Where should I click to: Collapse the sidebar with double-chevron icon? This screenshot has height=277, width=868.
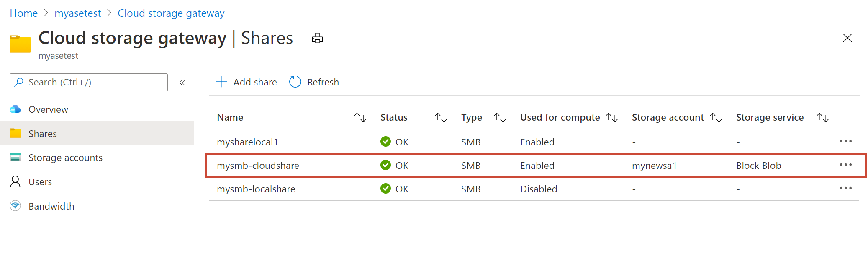(x=182, y=83)
